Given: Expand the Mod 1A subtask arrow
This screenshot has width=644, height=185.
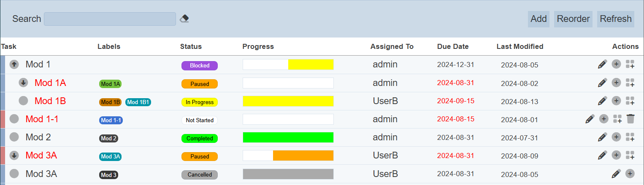Looking at the screenshot, I should tap(23, 83).
